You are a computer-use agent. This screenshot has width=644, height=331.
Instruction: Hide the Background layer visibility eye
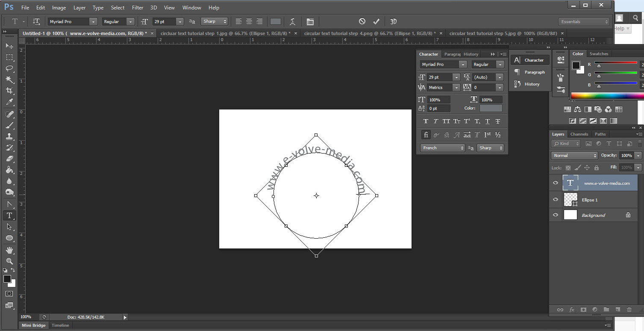pyautogui.click(x=556, y=215)
